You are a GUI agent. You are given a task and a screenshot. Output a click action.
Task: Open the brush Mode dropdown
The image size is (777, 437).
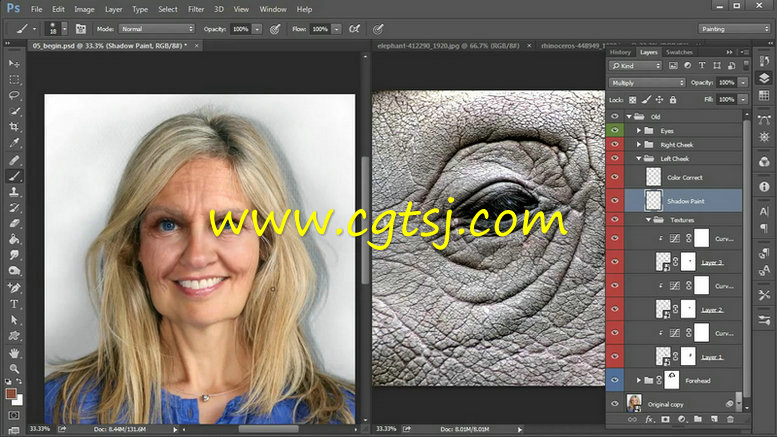pos(157,29)
